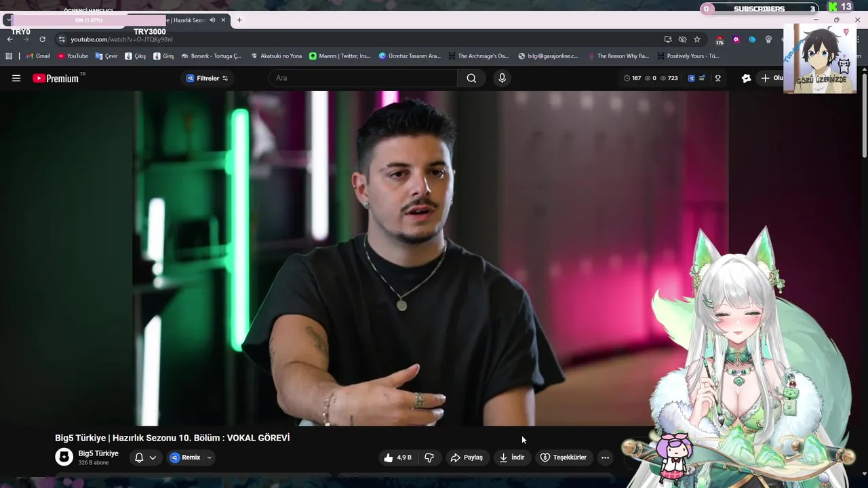The width and height of the screenshot is (868, 488).
Task: Open Akatsuki no Yona bookmark
Action: [x=277, y=56]
